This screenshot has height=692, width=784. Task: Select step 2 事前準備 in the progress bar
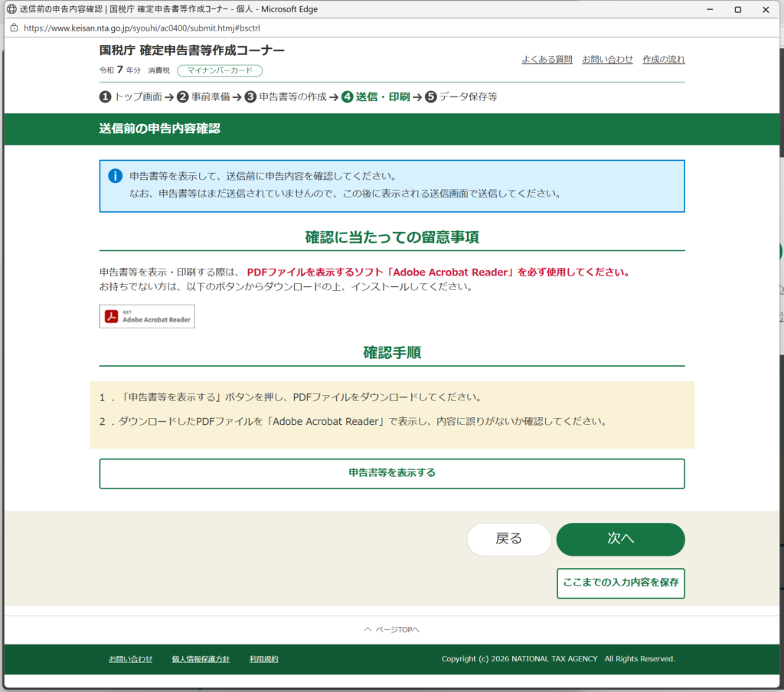click(x=204, y=97)
